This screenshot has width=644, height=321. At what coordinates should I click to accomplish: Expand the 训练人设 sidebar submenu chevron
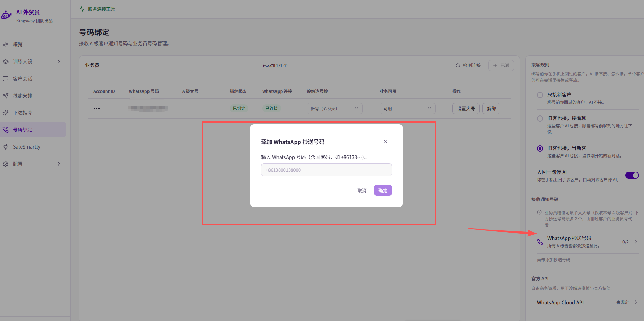[59, 62]
